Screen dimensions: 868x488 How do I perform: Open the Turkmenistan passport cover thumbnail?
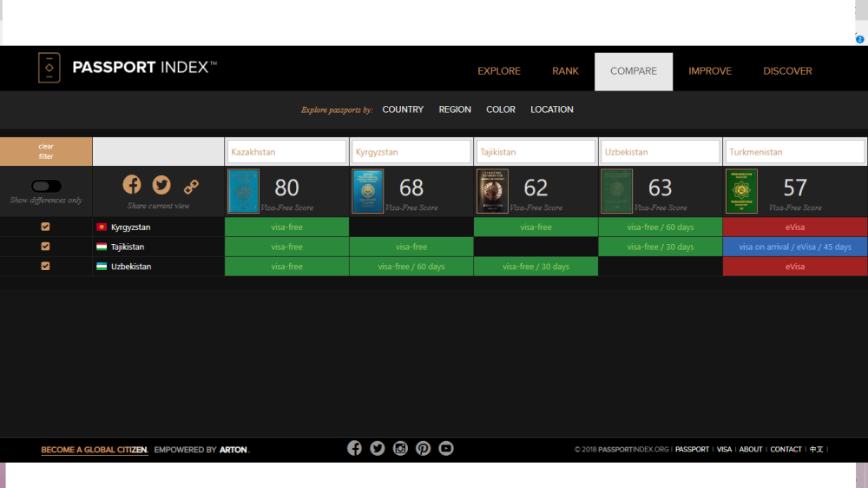point(741,191)
